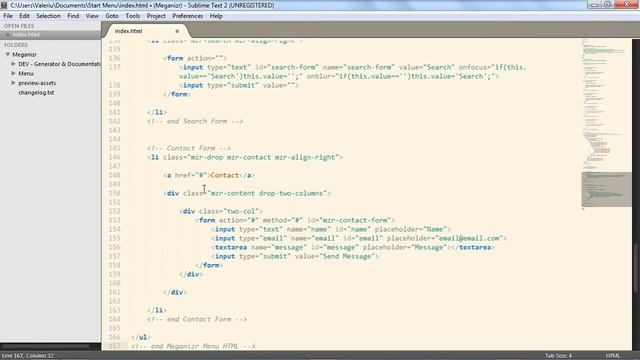Open the Goto menu
The width and height of the screenshot is (640, 360).
pos(111,16)
